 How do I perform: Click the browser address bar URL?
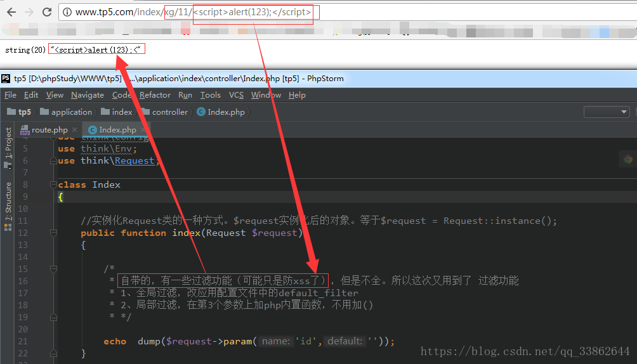coord(194,12)
